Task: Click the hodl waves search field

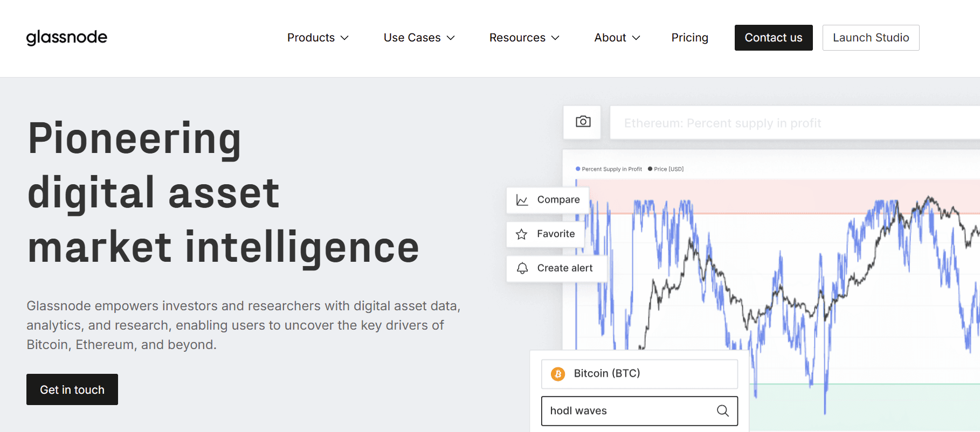Action: [639, 411]
